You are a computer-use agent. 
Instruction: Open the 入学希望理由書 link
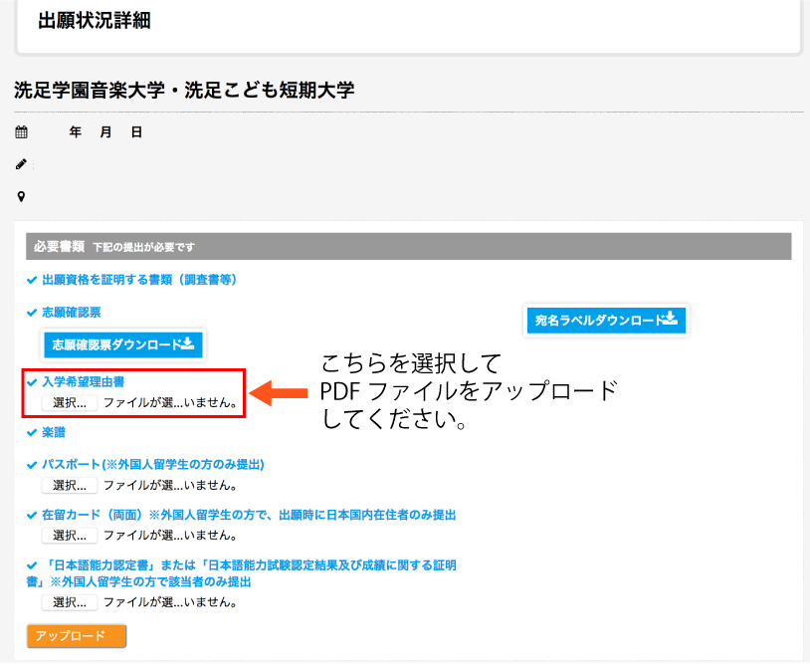[84, 382]
